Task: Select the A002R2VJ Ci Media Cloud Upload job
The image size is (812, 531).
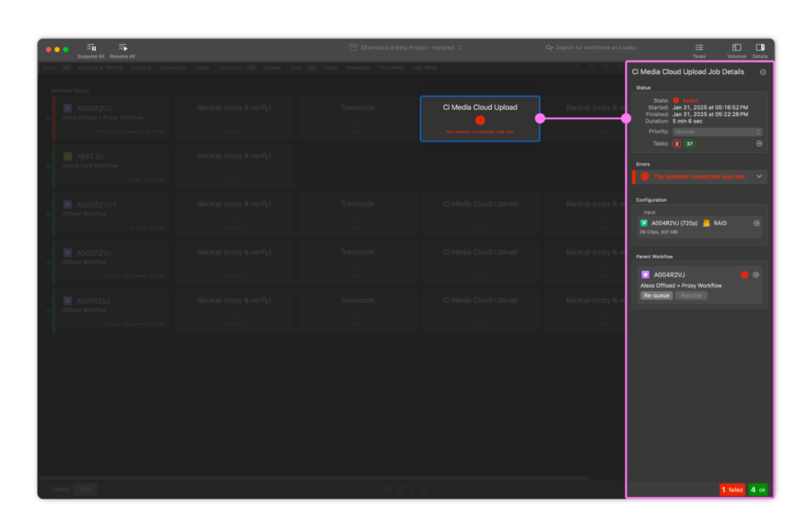Action: [x=480, y=263]
